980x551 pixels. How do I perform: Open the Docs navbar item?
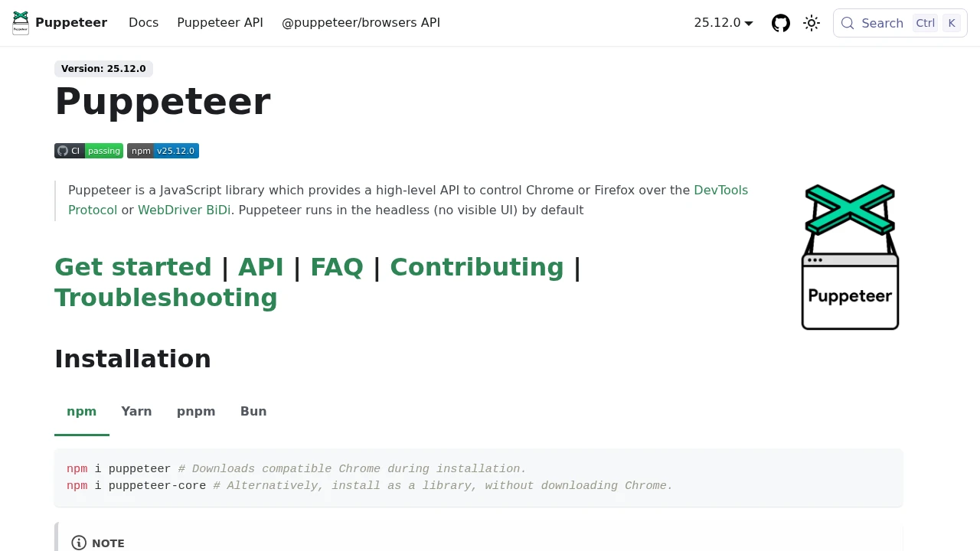(144, 23)
